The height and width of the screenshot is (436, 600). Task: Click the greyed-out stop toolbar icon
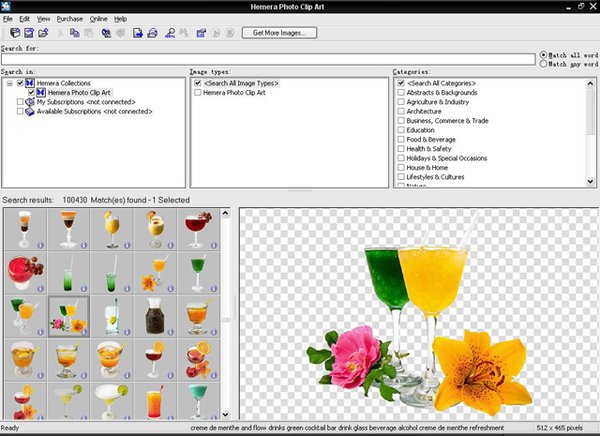[230, 33]
